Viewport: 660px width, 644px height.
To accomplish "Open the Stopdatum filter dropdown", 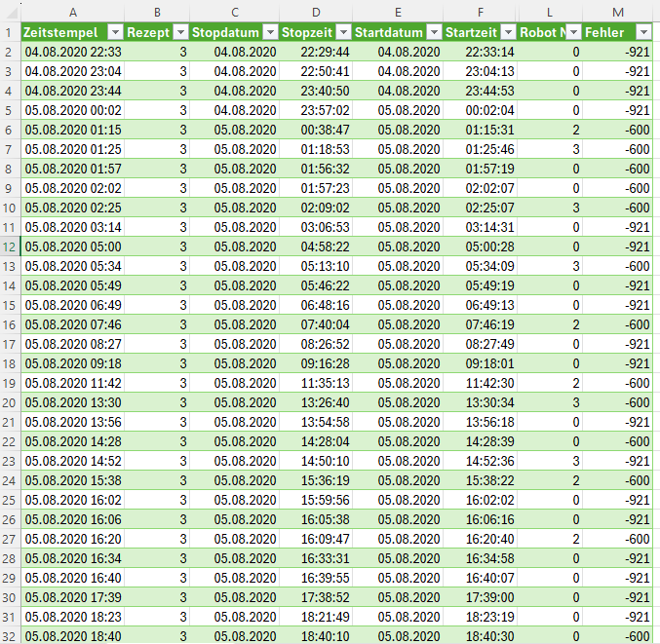I will coord(271,32).
